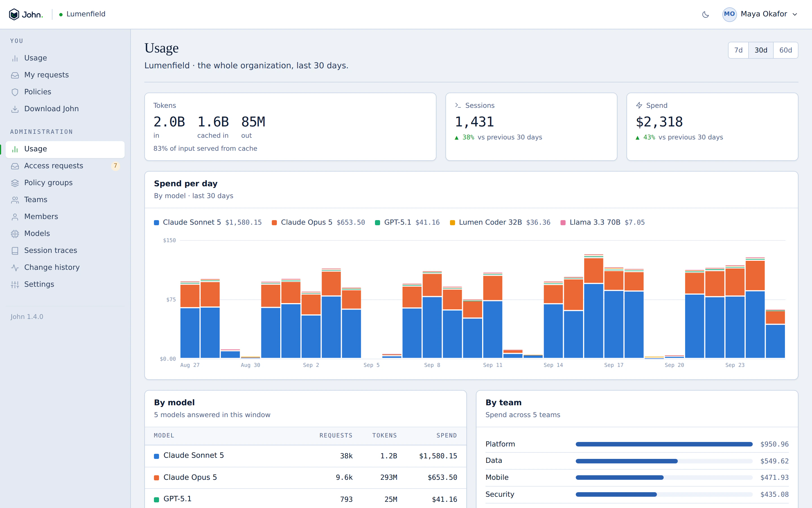Click the layers icon beside Policy groups
Image resolution: width=812 pixels, height=508 pixels.
coord(15,183)
